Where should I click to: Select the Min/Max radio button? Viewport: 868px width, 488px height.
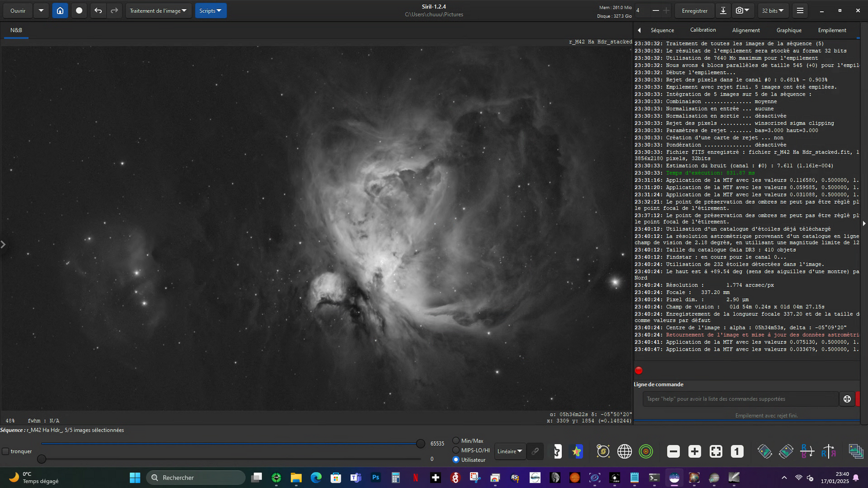click(x=456, y=441)
